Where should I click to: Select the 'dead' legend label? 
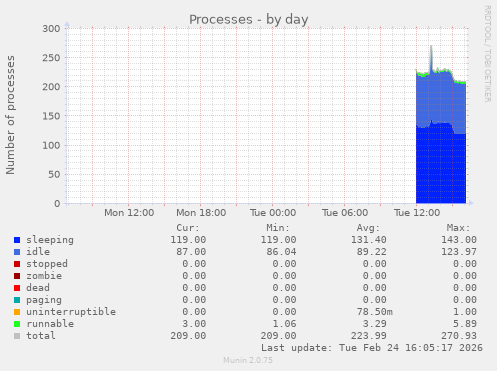coord(38,288)
